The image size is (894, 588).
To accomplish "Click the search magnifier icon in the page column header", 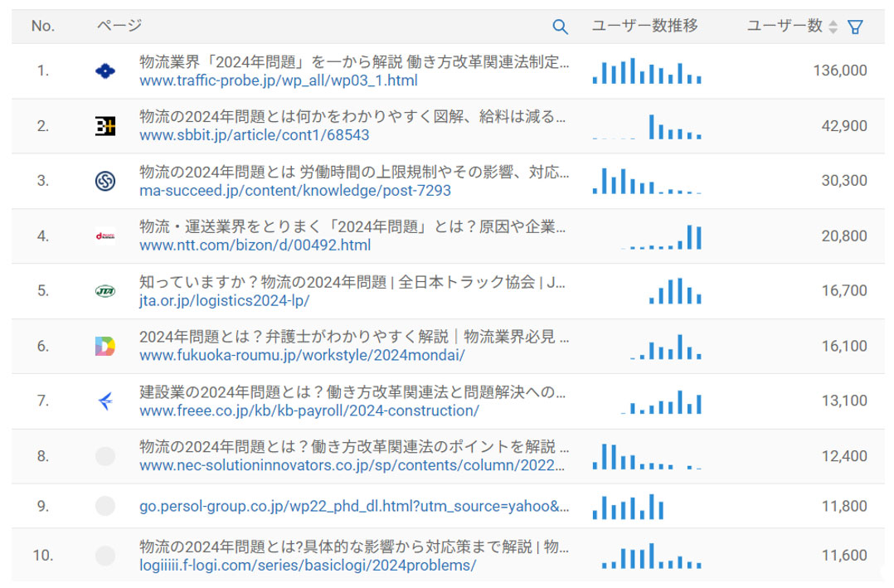I will point(561,27).
